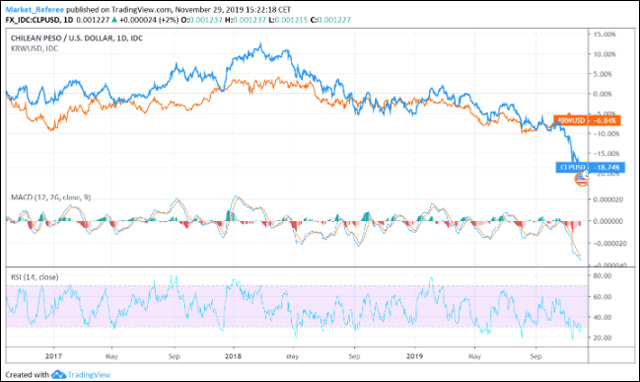Viewport: 640px width, 382px height.
Task: Click the 2017 time axis label
Action: point(53,356)
